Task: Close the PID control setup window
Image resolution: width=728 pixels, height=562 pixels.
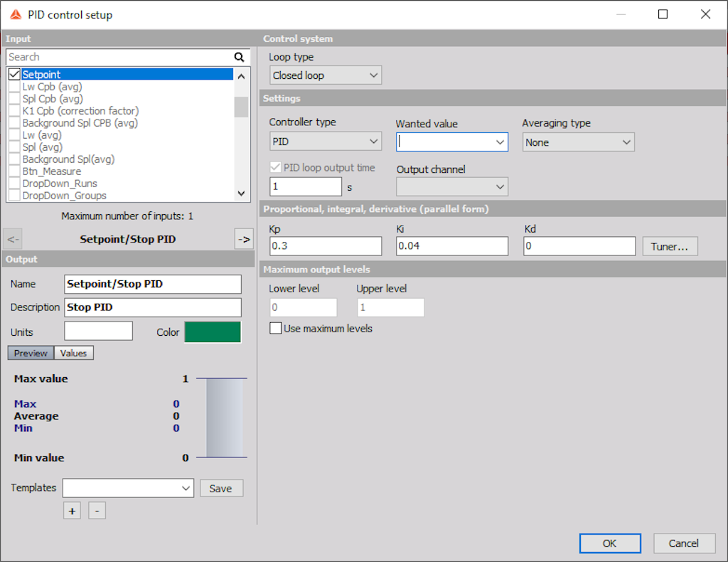Action: (705, 14)
